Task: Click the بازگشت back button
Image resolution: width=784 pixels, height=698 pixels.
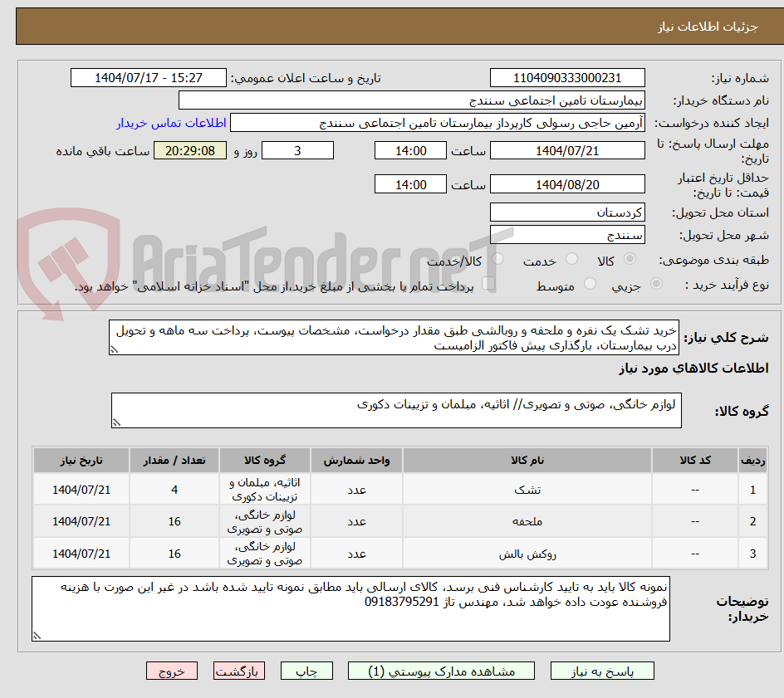Action: tap(245, 671)
